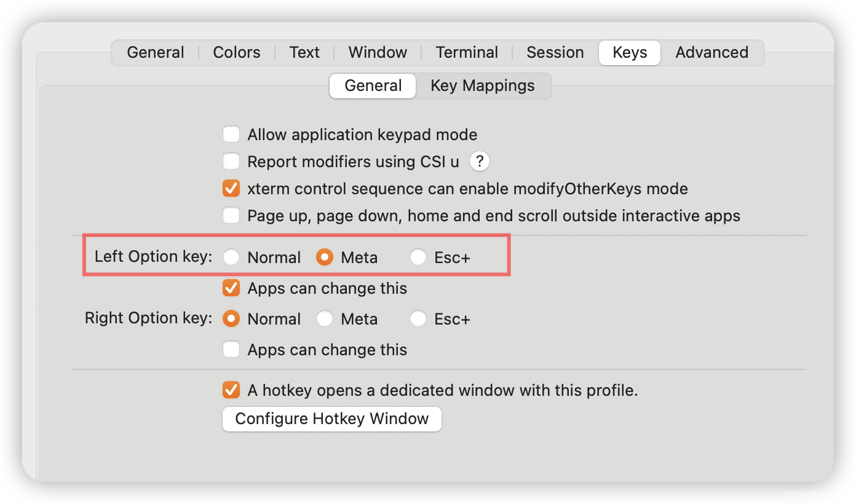Open the Terminal preferences tab

[467, 52]
